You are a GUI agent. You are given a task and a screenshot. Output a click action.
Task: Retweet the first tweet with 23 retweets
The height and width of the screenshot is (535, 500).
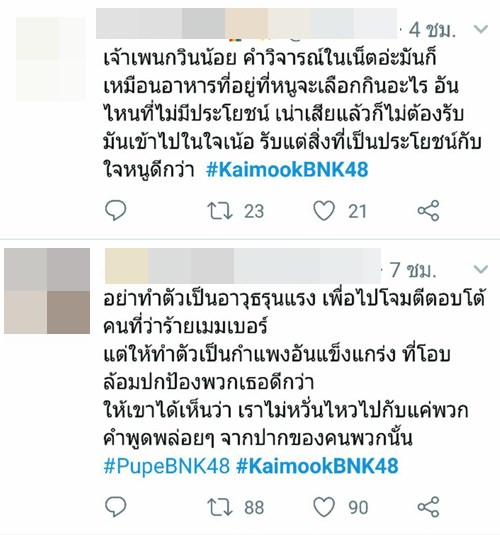[x=220, y=211]
